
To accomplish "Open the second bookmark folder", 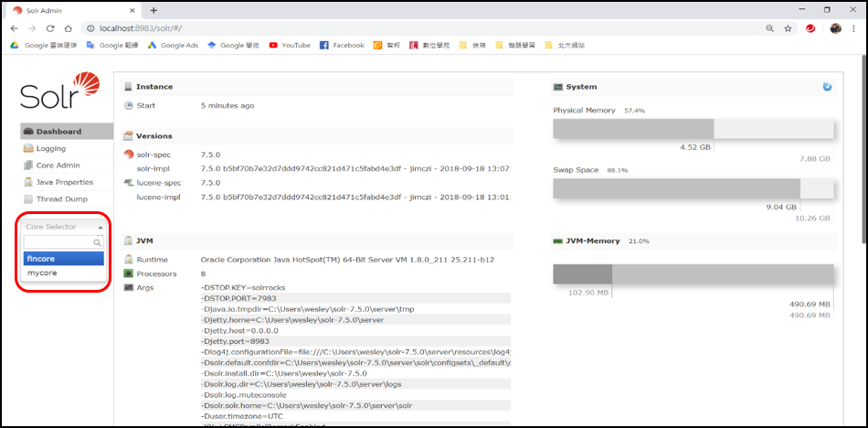I will pos(514,46).
